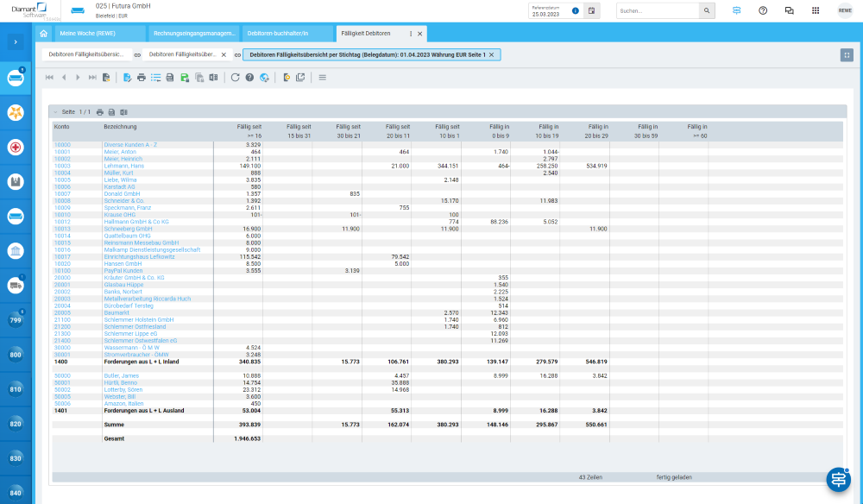863x504 pixels.
Task: Go to the first report page
Action: coord(49,78)
